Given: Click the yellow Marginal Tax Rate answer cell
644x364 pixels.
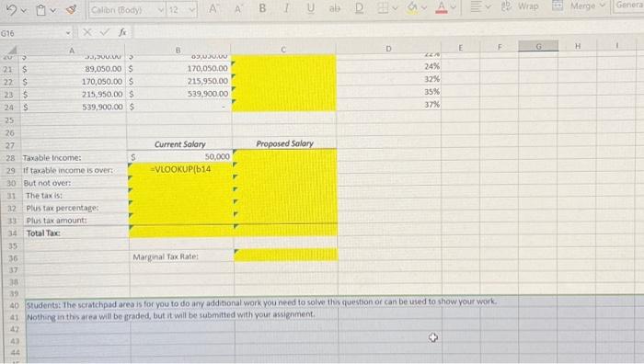Looking at the screenshot, I should click(x=286, y=255).
